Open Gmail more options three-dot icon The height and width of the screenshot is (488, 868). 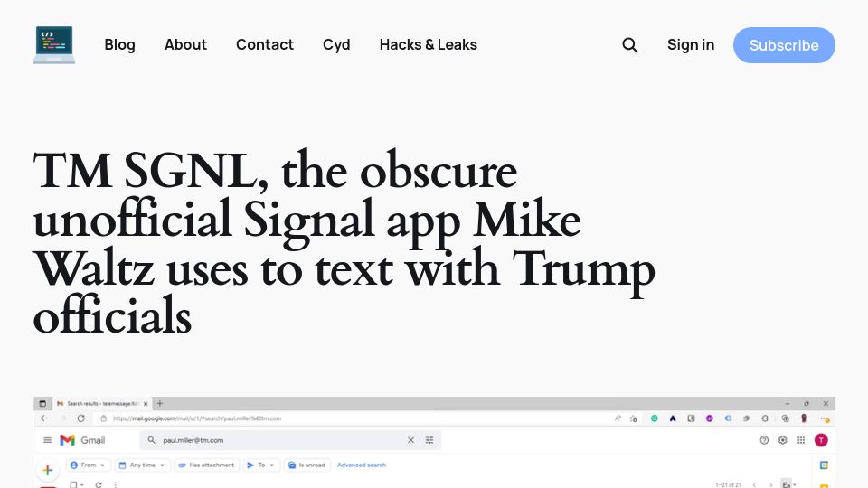click(115, 484)
